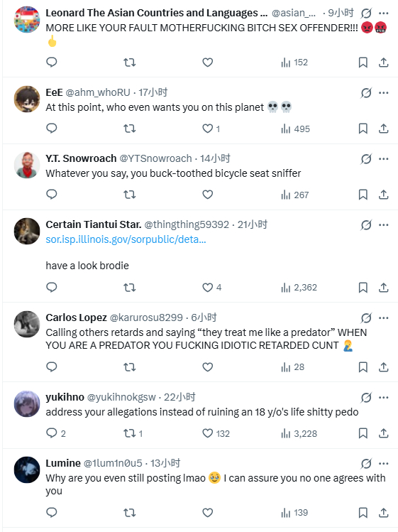398x532 pixels.
Task: Open the sor.isp.illinois.gov link
Action: click(x=126, y=239)
